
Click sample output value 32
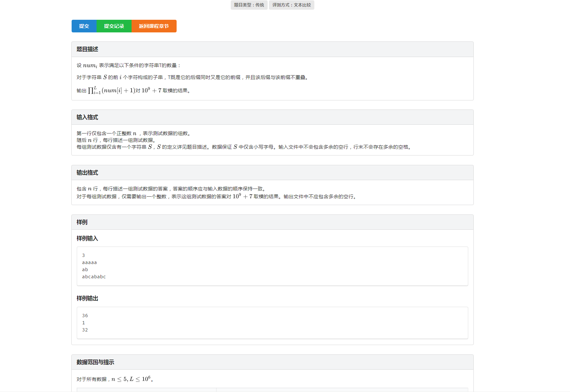coord(85,330)
